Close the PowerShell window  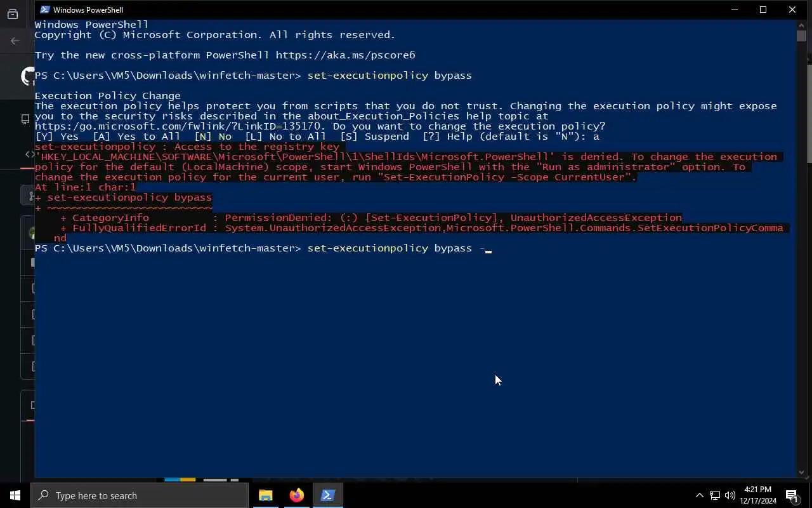[792, 10]
